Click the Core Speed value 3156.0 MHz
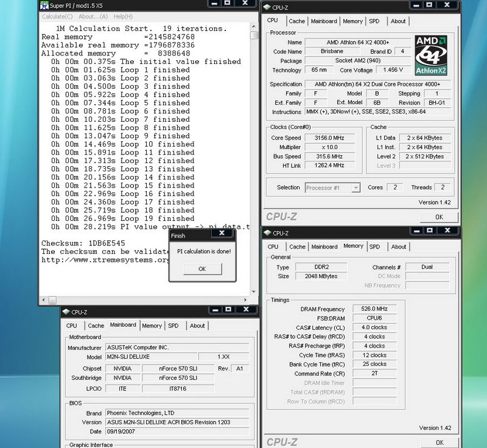This screenshot has width=487, height=448. coord(329,138)
